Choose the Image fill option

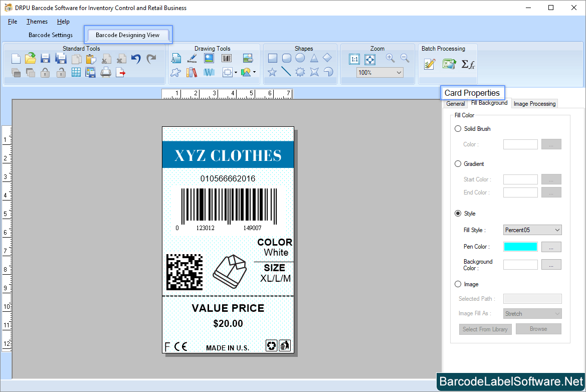pos(458,284)
